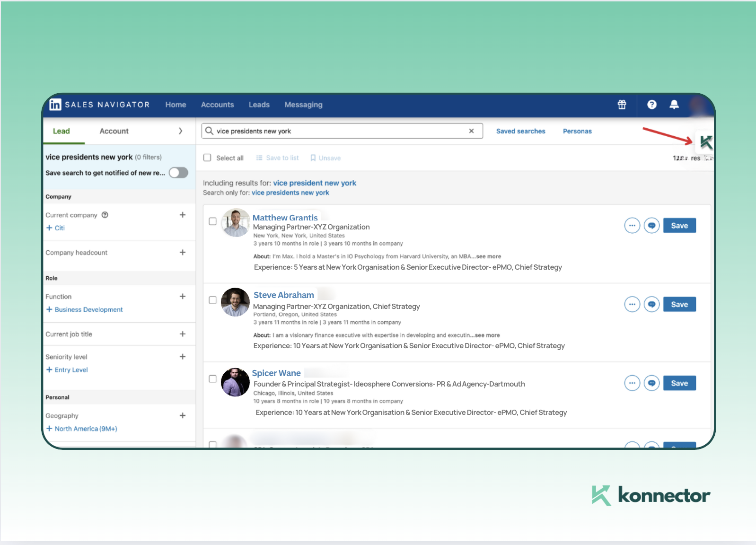
Task: Open Personas link
Action: tap(577, 131)
